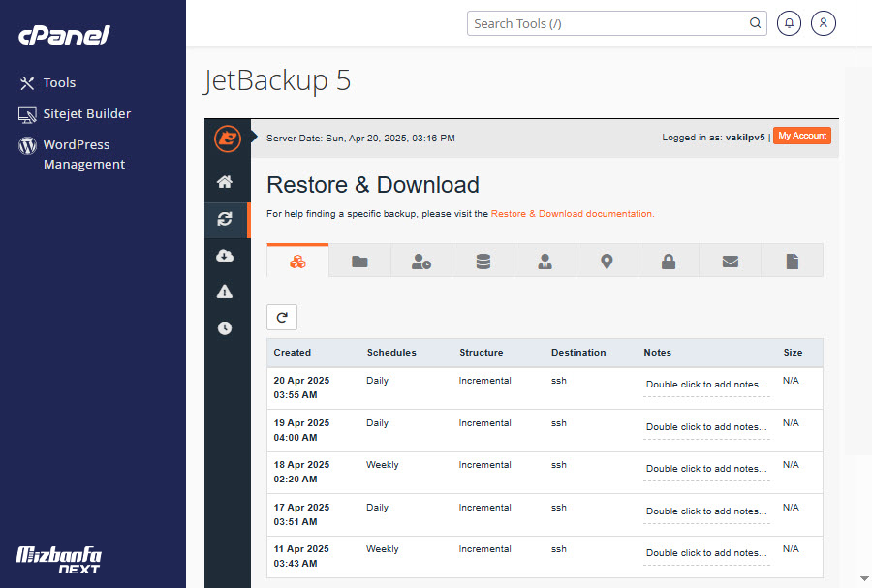
Task: Click the search magnifier icon
Action: tap(755, 23)
